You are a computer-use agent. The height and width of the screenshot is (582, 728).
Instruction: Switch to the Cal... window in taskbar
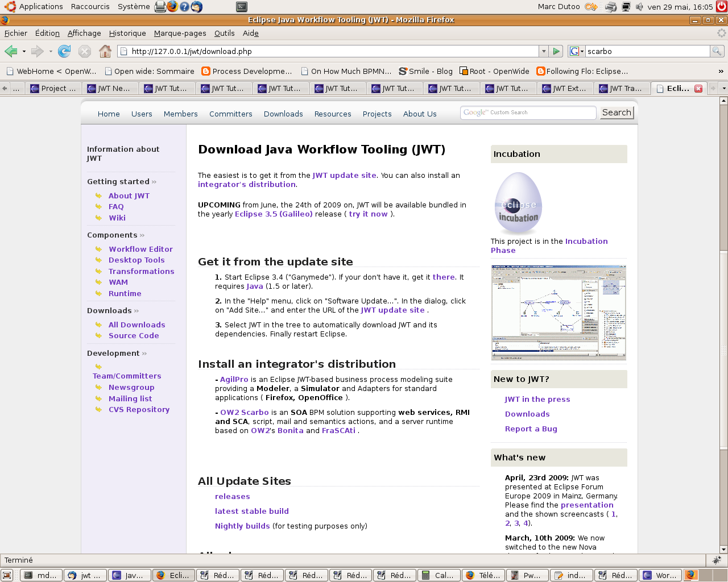(439, 575)
